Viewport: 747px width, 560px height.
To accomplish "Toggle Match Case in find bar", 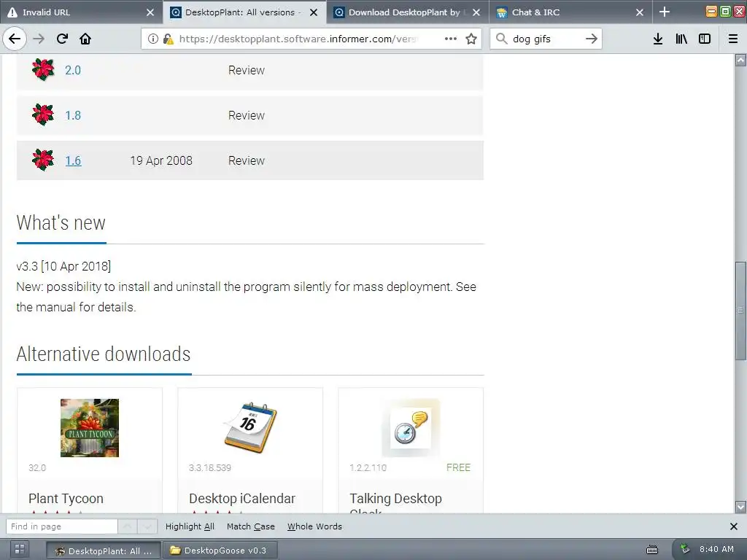I will pos(251,526).
